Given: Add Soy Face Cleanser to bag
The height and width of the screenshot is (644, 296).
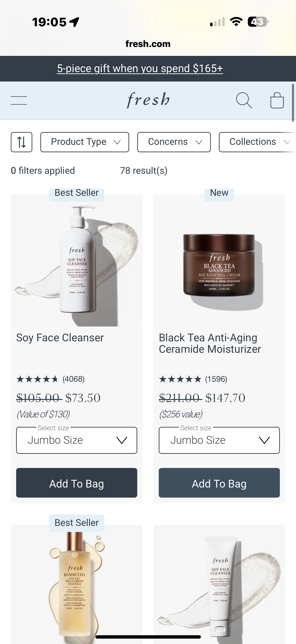Looking at the screenshot, I should click(x=77, y=483).
